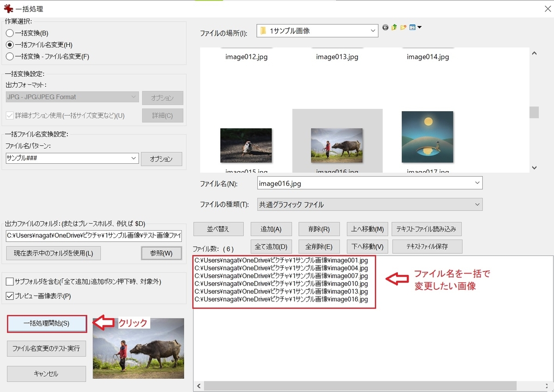The width and height of the screenshot is (554, 392).
Task: Select the image016.jpg buffalo thumbnail
Action: (x=337, y=145)
